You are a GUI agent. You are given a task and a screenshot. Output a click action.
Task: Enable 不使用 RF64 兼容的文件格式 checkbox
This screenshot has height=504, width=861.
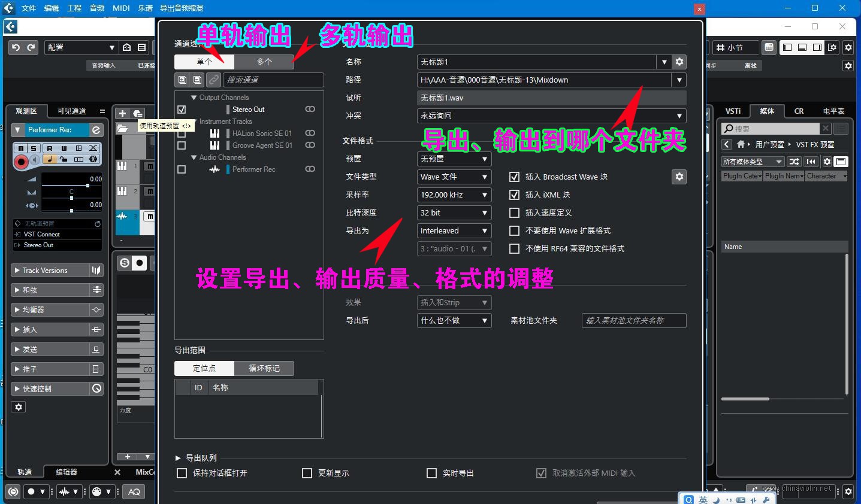[514, 248]
